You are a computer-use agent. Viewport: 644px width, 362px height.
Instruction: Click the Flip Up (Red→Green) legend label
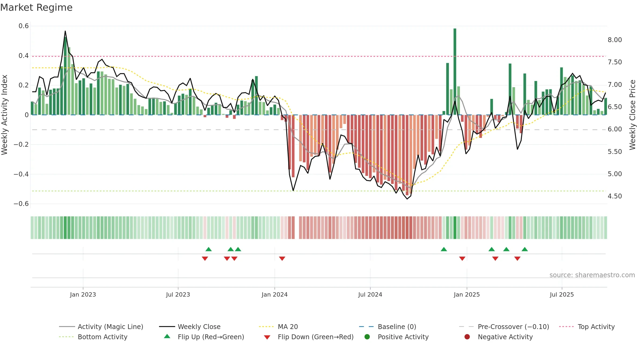tap(211, 337)
